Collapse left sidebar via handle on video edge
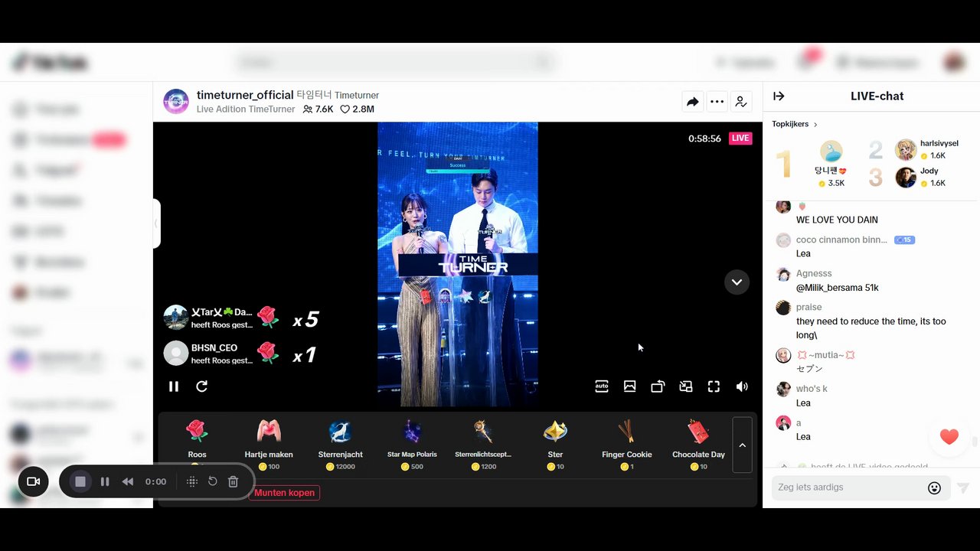Image resolution: width=980 pixels, height=551 pixels. coord(156,223)
